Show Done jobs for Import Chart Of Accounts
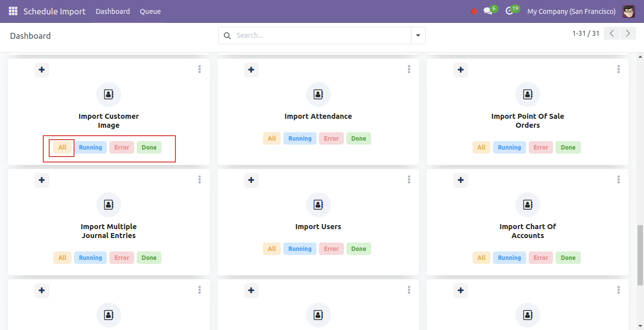This screenshot has height=330, width=644. pyautogui.click(x=568, y=258)
